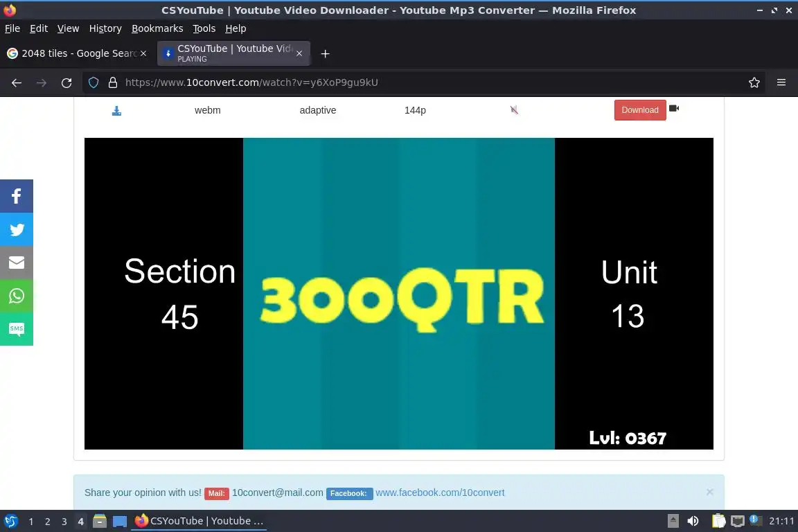Open the notification tray icon with exclamation
798x532 pixels.
pos(756,520)
